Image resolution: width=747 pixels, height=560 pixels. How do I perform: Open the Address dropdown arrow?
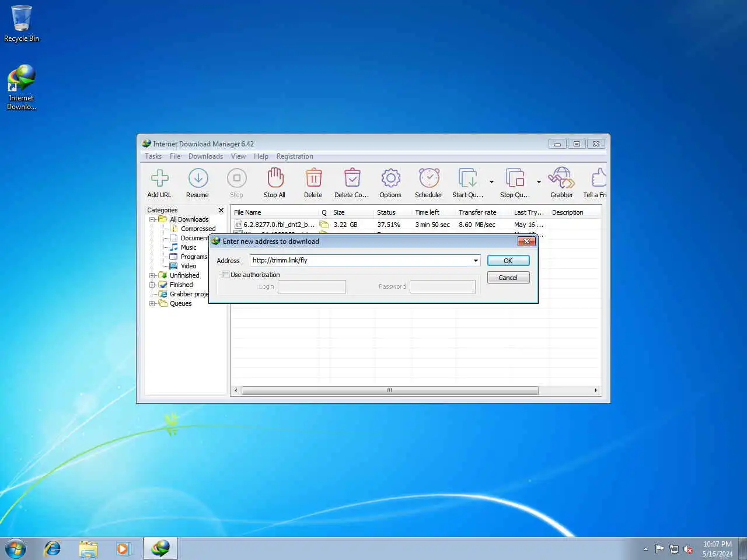(476, 261)
